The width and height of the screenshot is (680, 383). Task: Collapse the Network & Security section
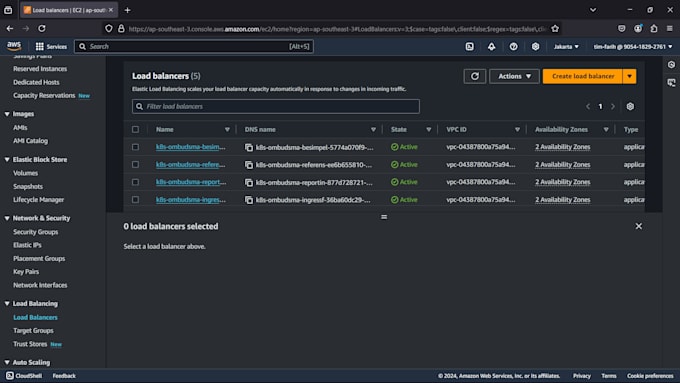(x=7, y=218)
